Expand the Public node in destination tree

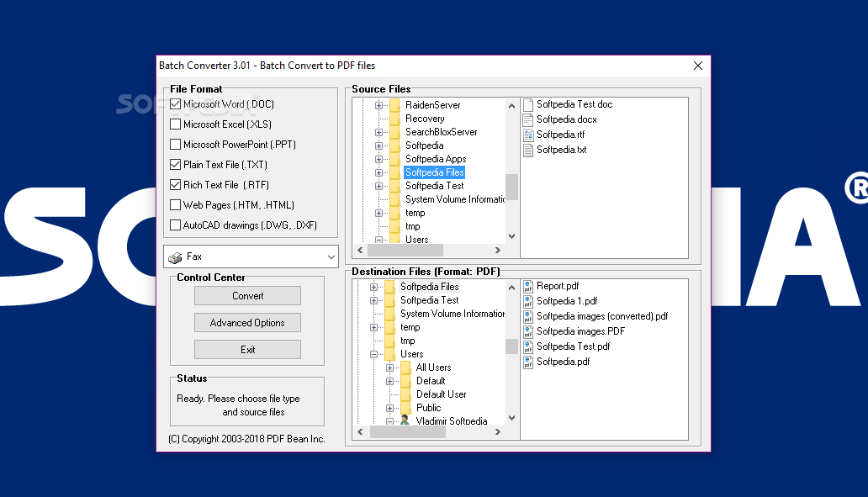(x=389, y=408)
